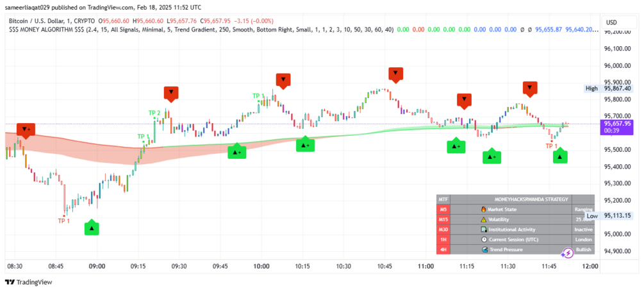Click the High 95,867.40 price label
The height and width of the screenshot is (291, 644).
(610, 88)
